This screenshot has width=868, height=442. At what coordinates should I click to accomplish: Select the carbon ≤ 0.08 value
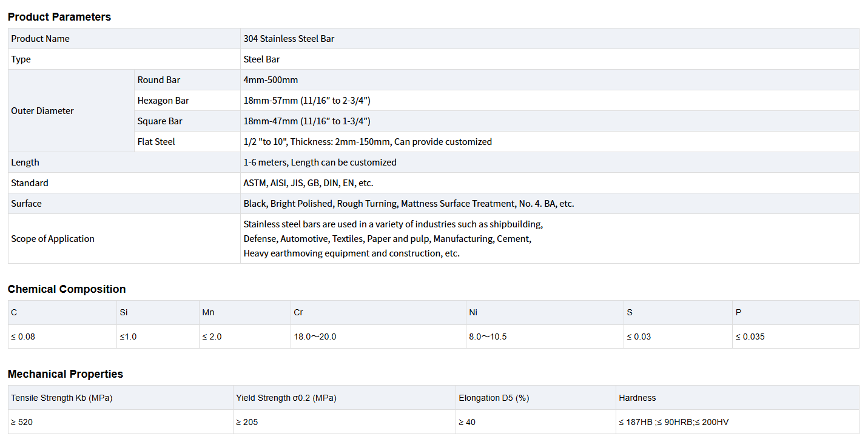(x=23, y=337)
